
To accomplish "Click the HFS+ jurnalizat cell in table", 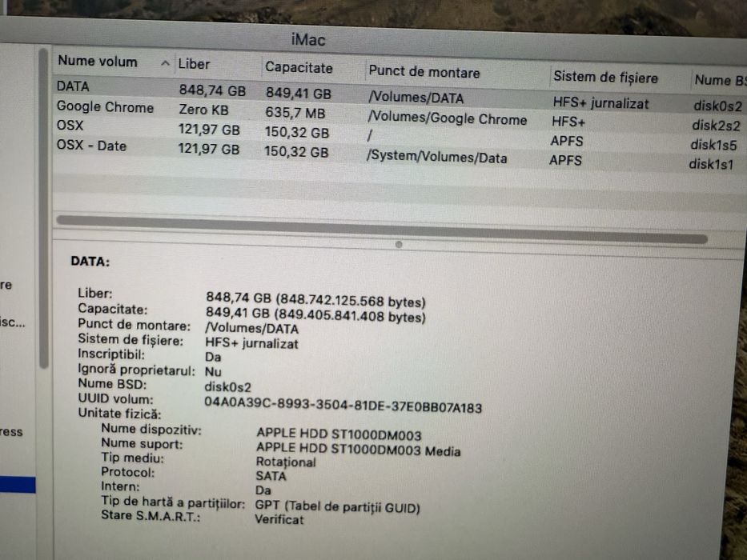I will 600,103.
